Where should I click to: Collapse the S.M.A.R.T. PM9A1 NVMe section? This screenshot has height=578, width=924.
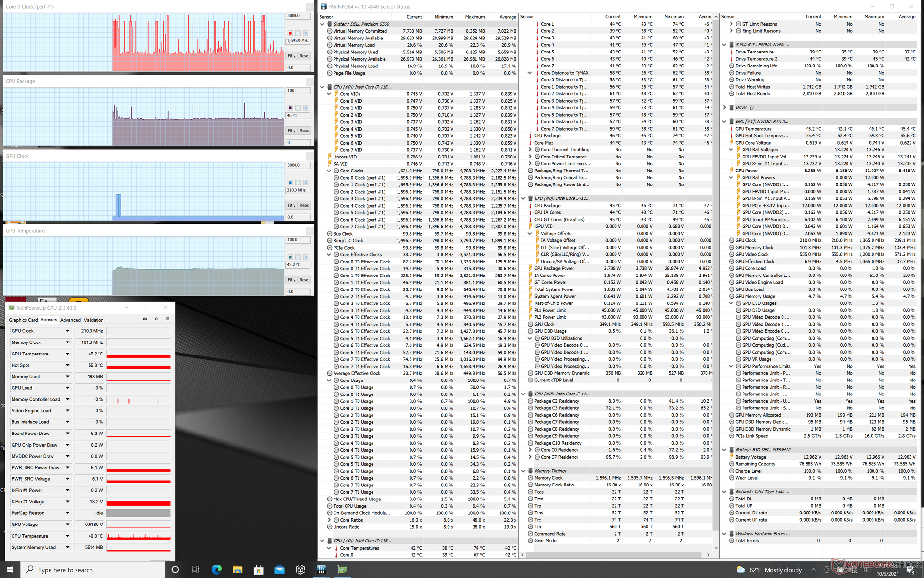point(724,45)
